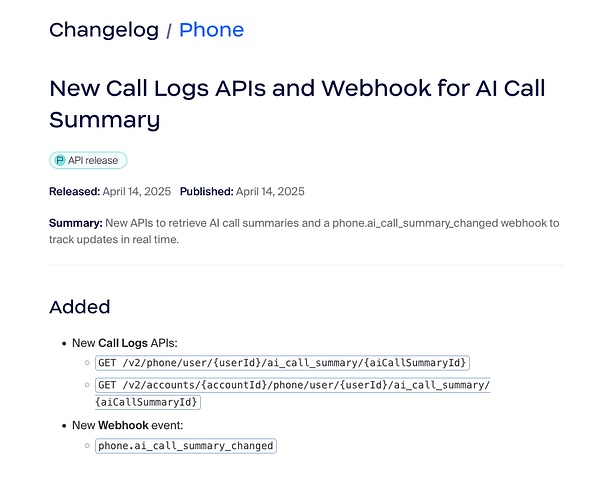Select GET /v2/accounts/{accountId} endpoint code
Screen dimensions: 610x500
tap(293, 385)
